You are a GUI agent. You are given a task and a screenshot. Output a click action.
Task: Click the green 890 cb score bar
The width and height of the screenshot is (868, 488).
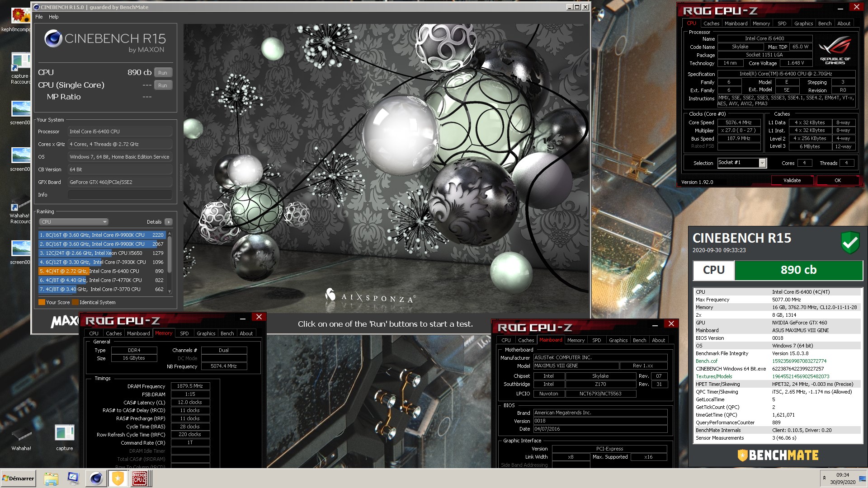pos(798,270)
